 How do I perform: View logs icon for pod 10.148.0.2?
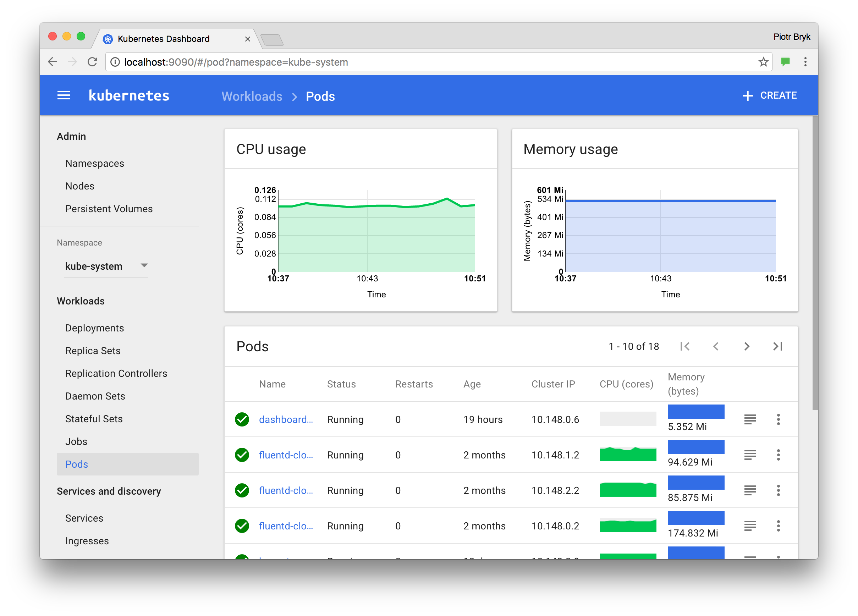pos(750,526)
